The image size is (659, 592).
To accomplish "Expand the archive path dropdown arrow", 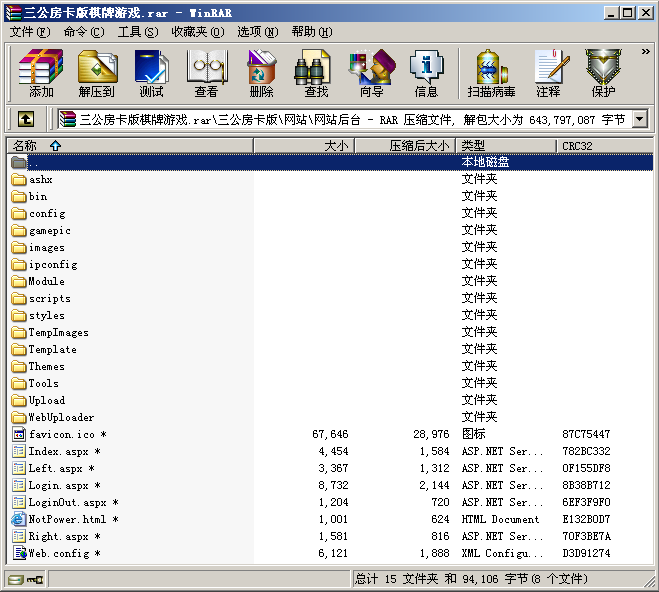I will pyautogui.click(x=639, y=119).
